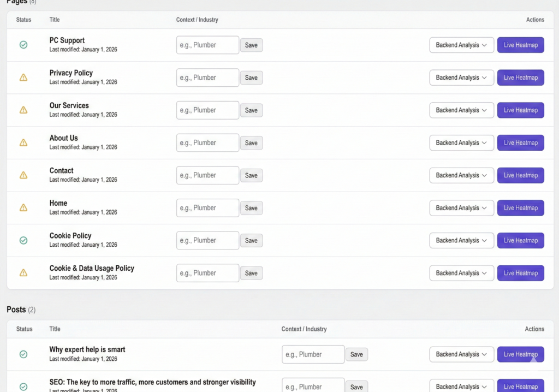Image resolution: width=559 pixels, height=392 pixels.
Task: Click the warning icon next to Privacy Policy
Action: pos(23,77)
